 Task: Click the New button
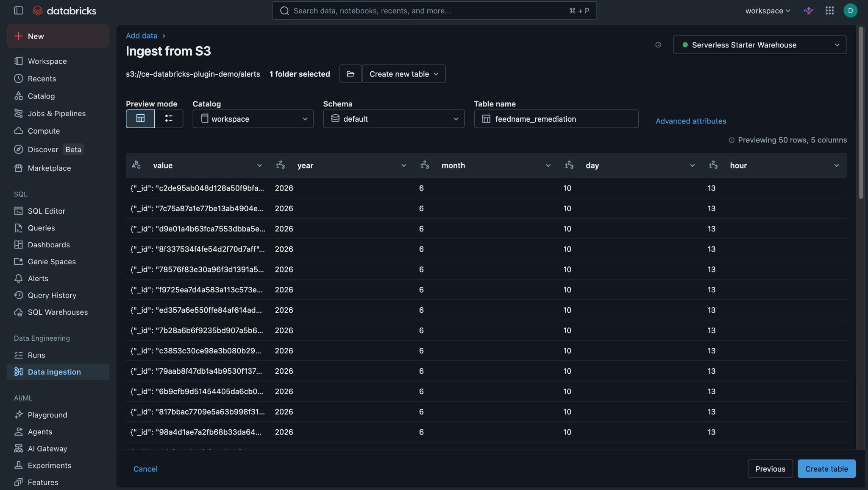58,36
